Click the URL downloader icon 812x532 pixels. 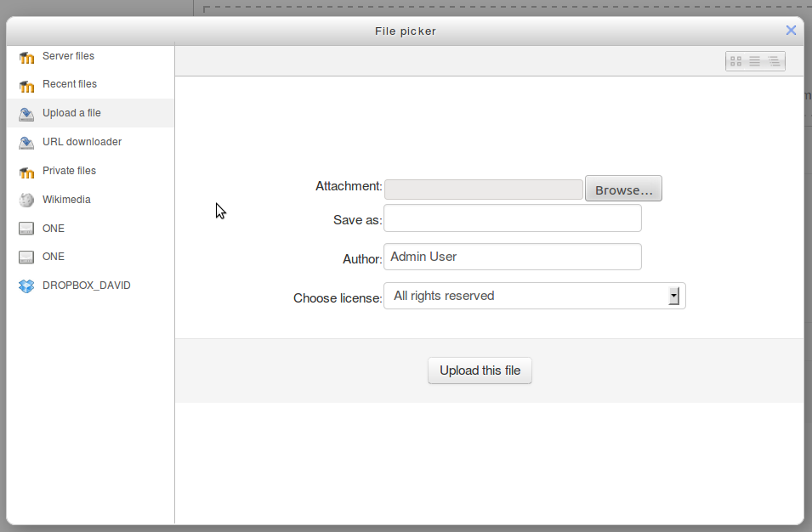26,143
